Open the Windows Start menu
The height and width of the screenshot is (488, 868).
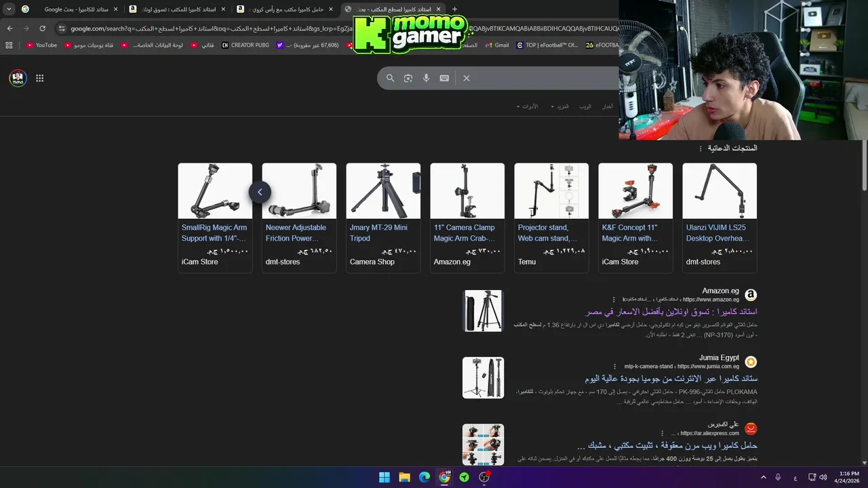pos(384,477)
